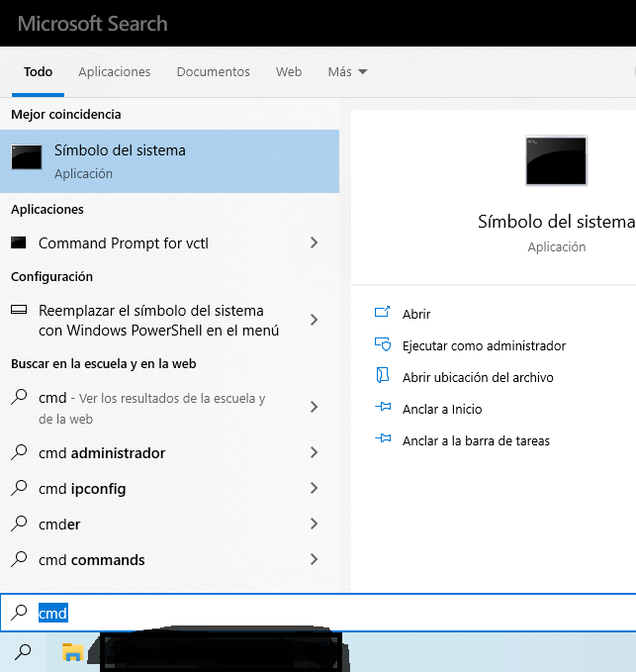Open Command Prompt for vctl

[x=124, y=243]
